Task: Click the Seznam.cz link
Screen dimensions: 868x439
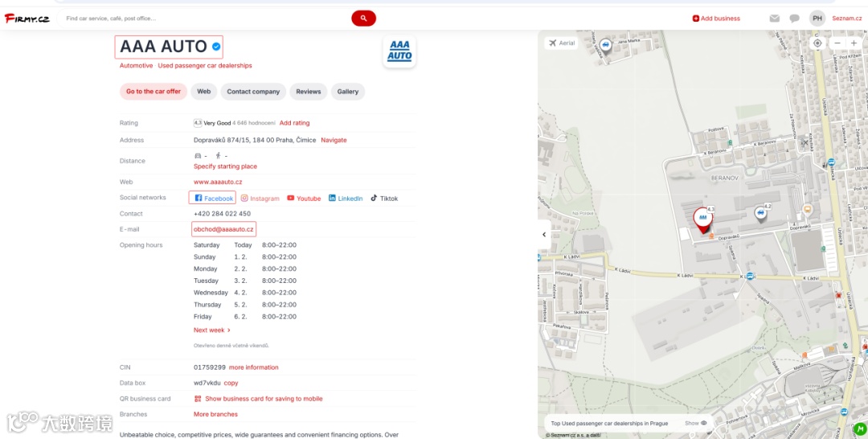Action: [846, 18]
